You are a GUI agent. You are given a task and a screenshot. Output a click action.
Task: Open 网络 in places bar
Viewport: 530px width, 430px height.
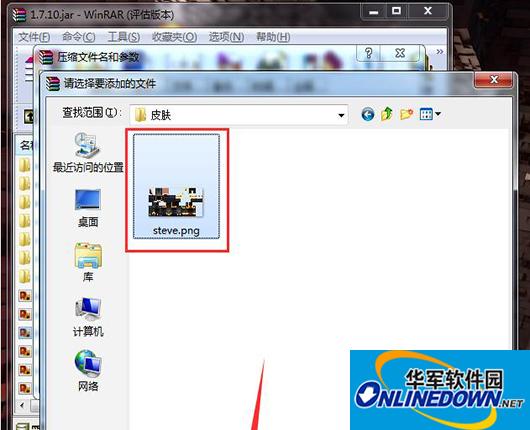(x=88, y=371)
